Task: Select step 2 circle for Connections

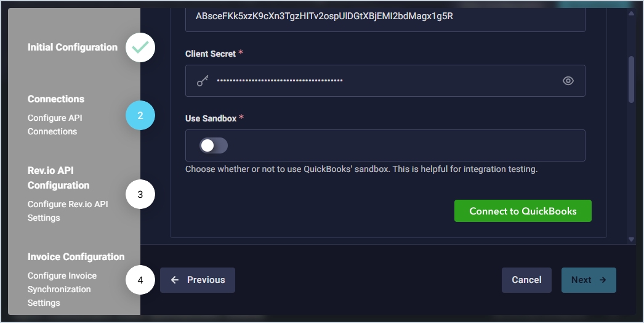Action: click(140, 115)
